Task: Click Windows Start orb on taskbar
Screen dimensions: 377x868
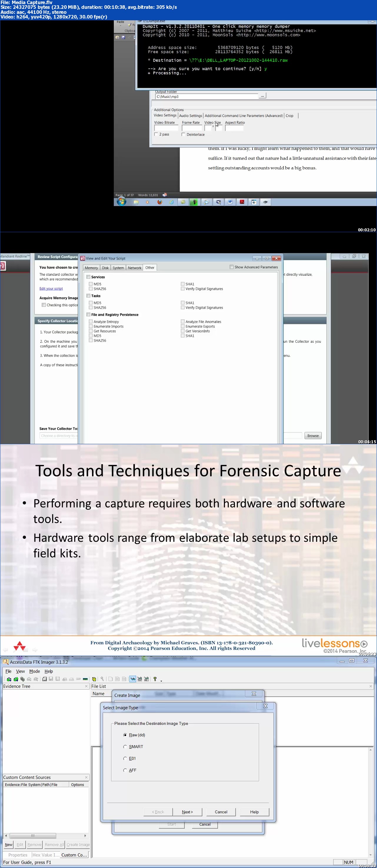Action: pyautogui.click(x=121, y=202)
